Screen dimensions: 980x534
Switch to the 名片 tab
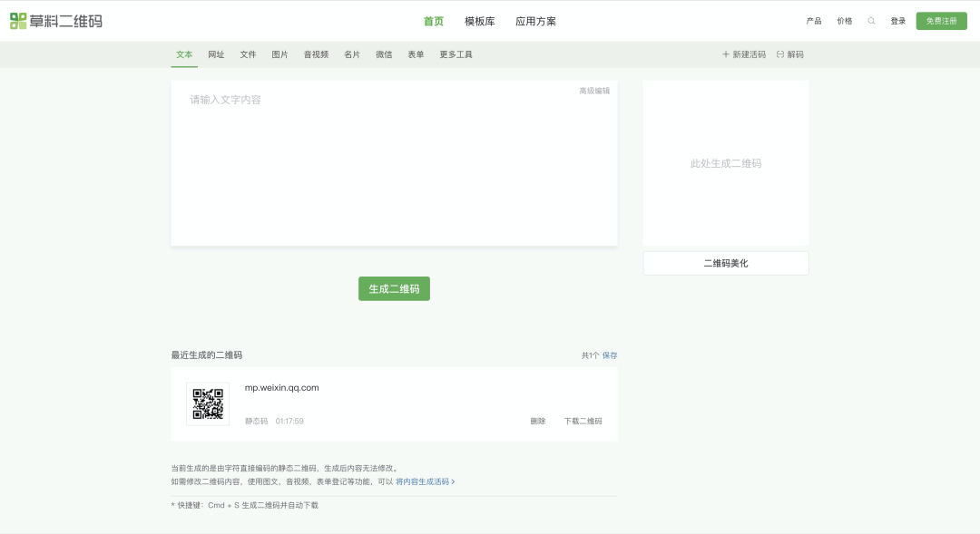coord(352,54)
